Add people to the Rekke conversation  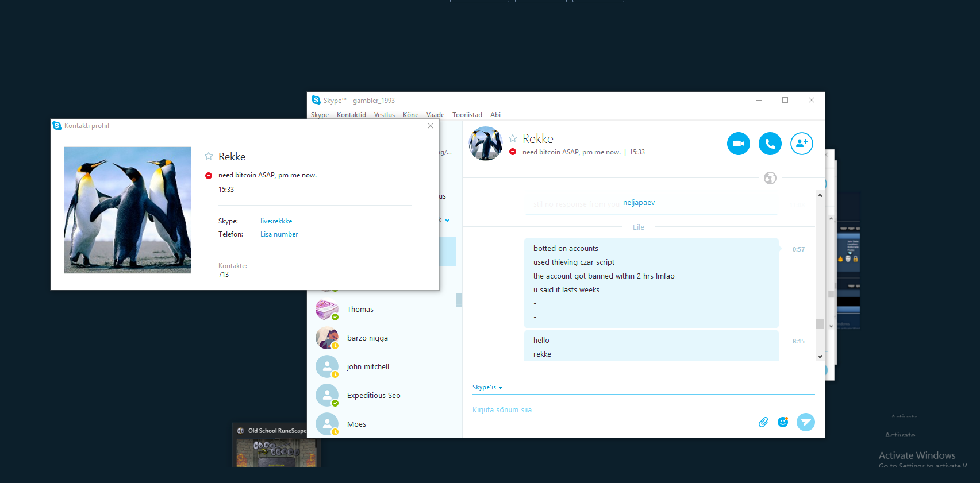(802, 144)
